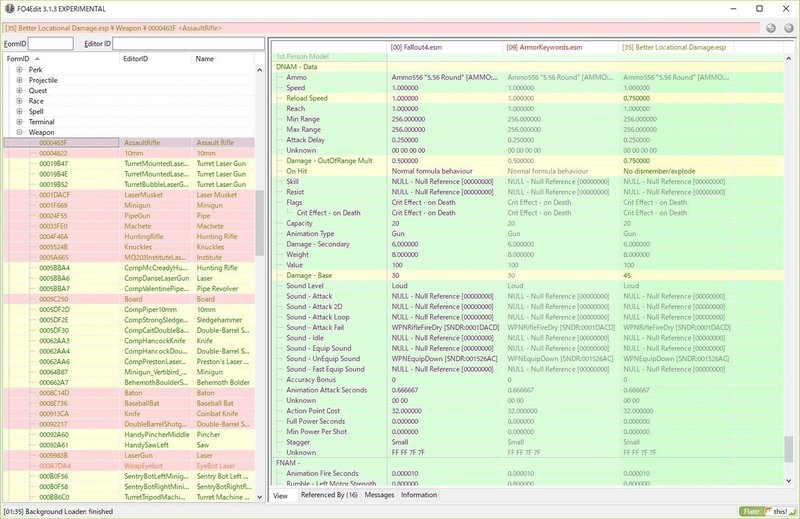800x519 pixels.
Task: Click the record path breadcrumb bar
Action: tap(382, 28)
